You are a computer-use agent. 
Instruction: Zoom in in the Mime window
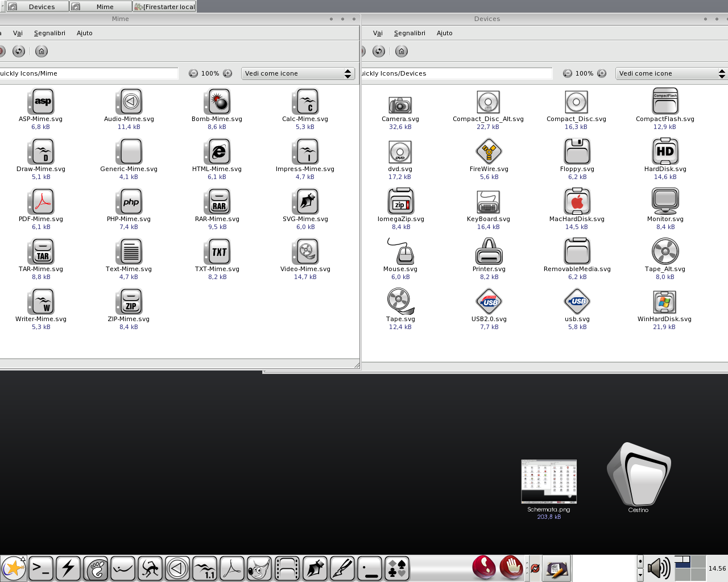click(x=227, y=73)
